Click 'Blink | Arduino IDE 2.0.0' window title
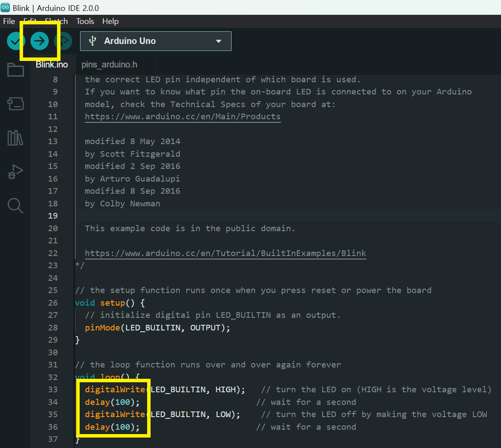This screenshot has height=448, width=501. (x=56, y=8)
